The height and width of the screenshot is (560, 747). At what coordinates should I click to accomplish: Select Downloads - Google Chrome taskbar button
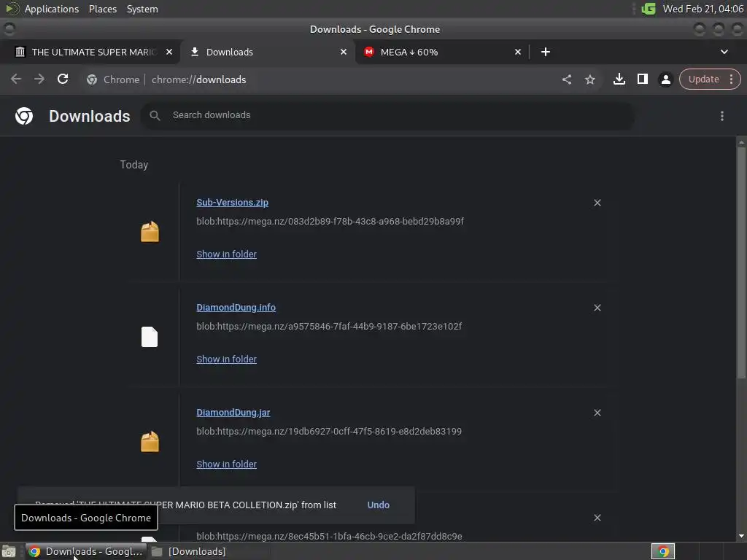[x=85, y=551]
